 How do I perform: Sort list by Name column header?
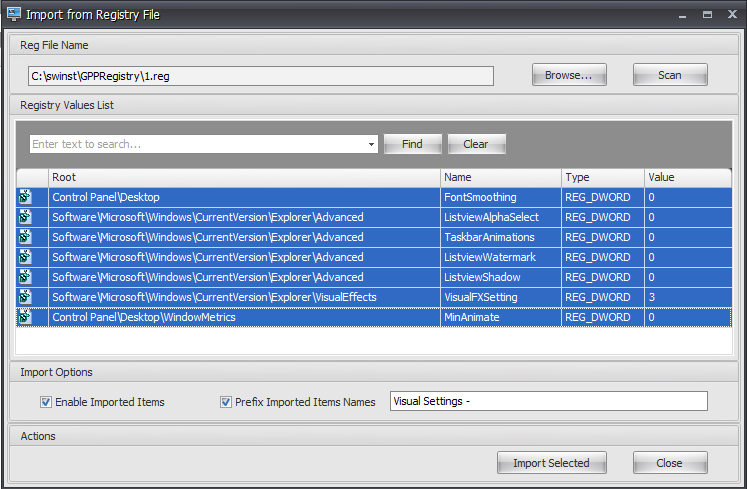tap(500, 177)
